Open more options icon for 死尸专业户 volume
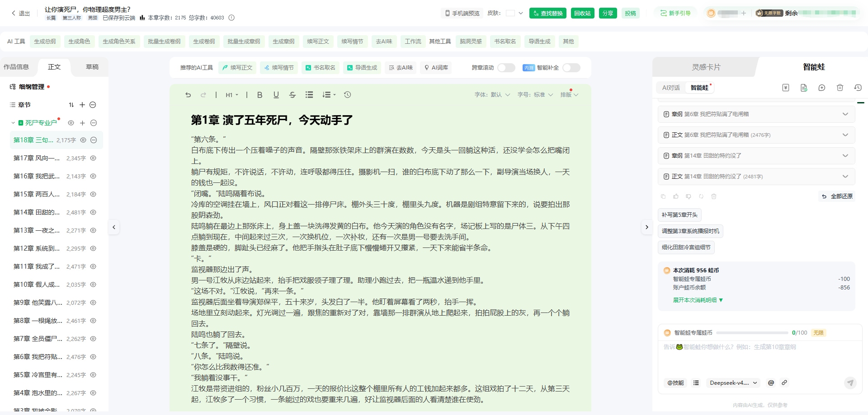 94,123
